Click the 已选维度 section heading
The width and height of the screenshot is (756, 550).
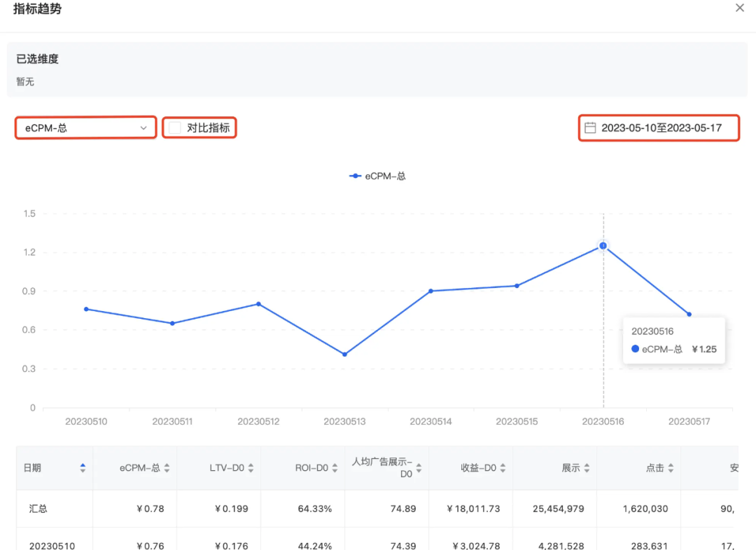(x=37, y=59)
